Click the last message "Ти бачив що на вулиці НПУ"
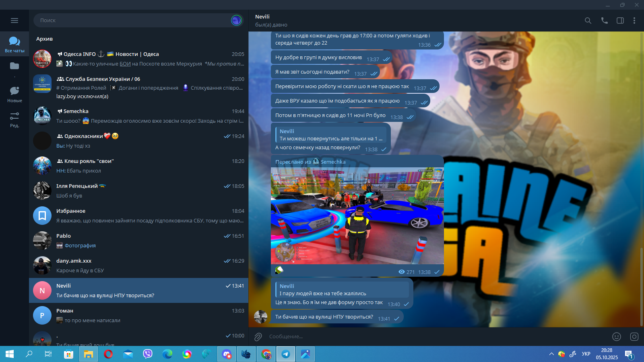 (x=337, y=317)
